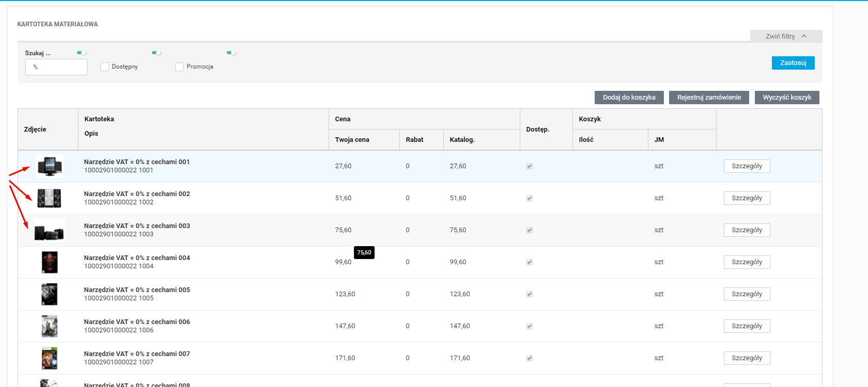
Task: Click availability checkbox for cechami 004 row
Action: point(530,262)
